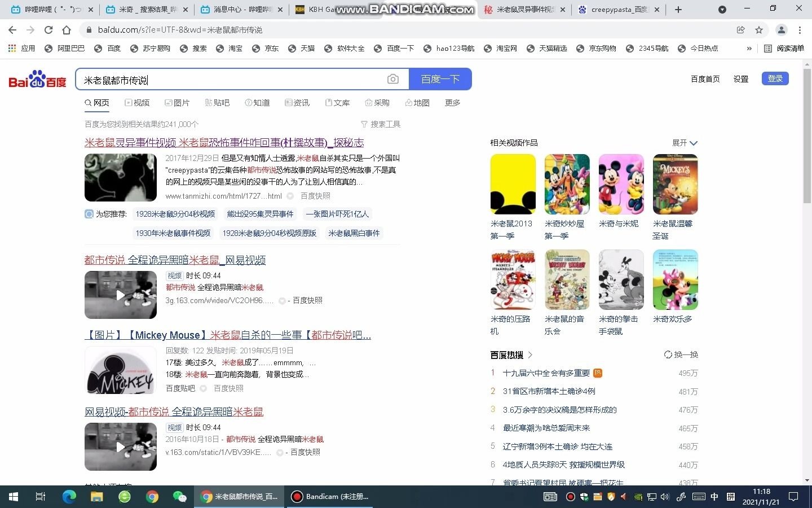The height and width of the screenshot is (508, 812).
Task: Open 米奇妙妙屋 video thumbnail
Action: tap(567, 184)
